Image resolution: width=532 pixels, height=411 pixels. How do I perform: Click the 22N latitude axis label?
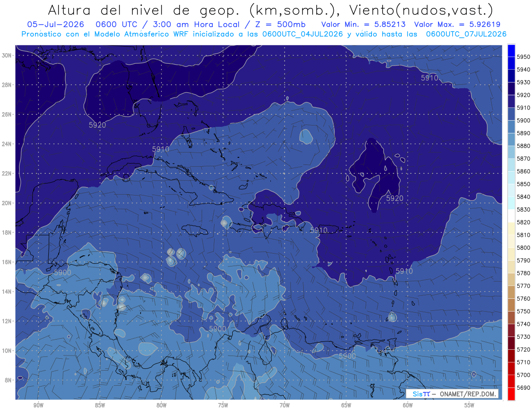point(7,173)
